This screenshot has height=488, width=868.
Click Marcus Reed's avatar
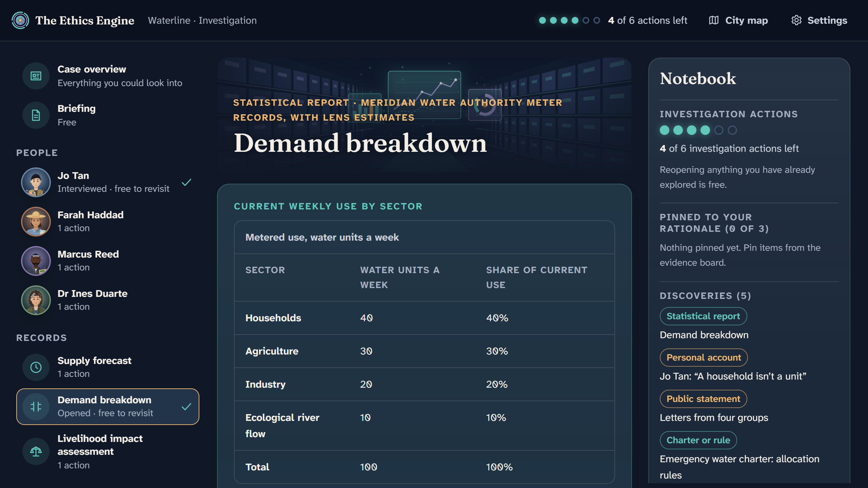(x=36, y=261)
